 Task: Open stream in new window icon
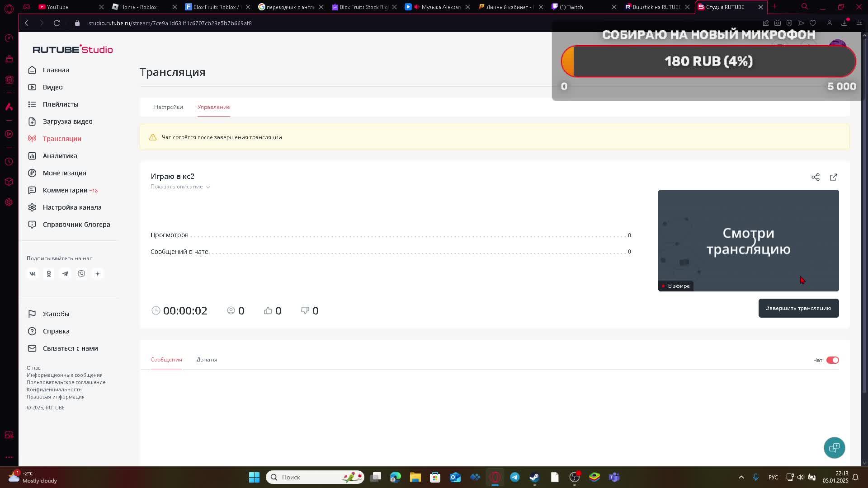click(x=833, y=177)
